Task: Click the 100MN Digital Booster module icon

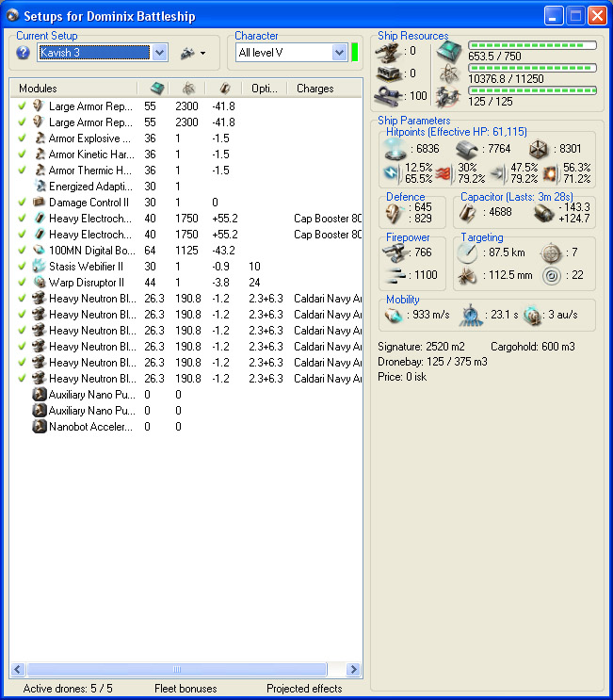Action: pyautogui.click(x=40, y=251)
